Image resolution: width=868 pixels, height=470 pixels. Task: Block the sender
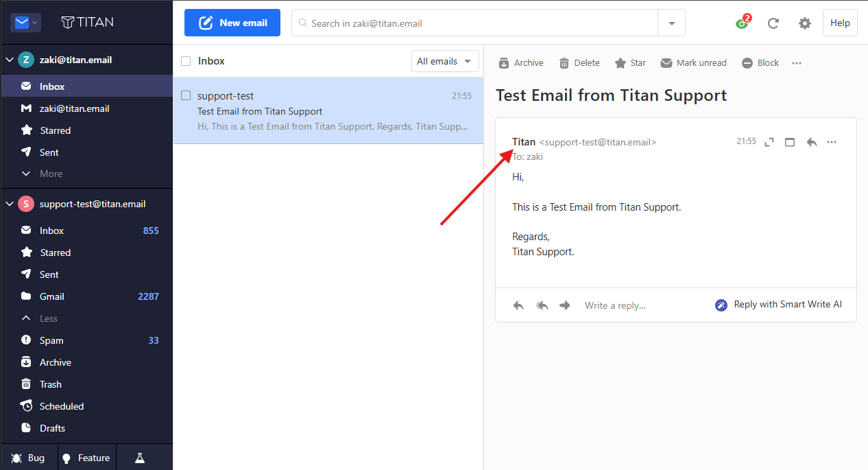pyautogui.click(x=760, y=63)
